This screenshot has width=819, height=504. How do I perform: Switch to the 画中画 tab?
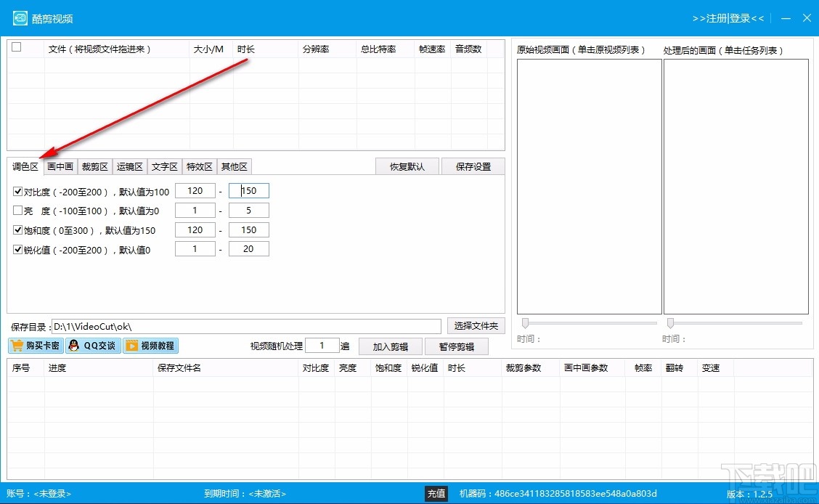tap(60, 166)
